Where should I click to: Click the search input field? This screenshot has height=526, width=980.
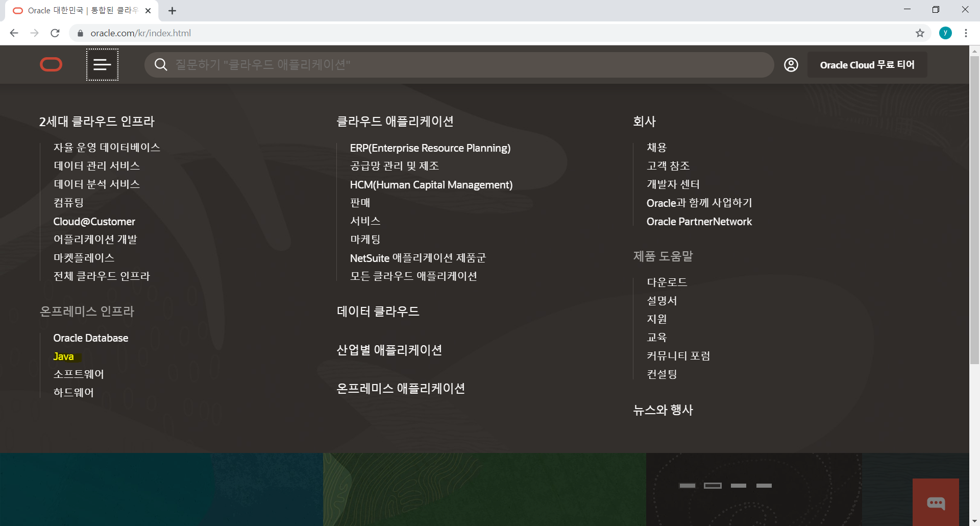[459, 65]
